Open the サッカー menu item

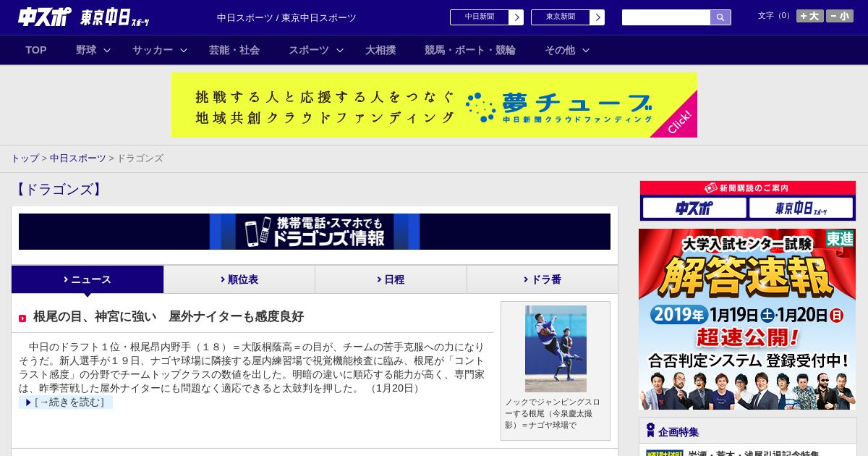[x=153, y=50]
